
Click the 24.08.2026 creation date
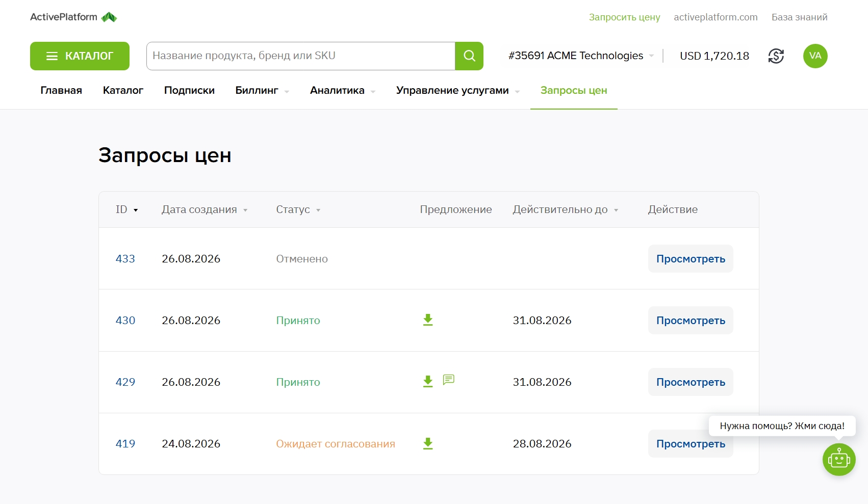tap(191, 443)
